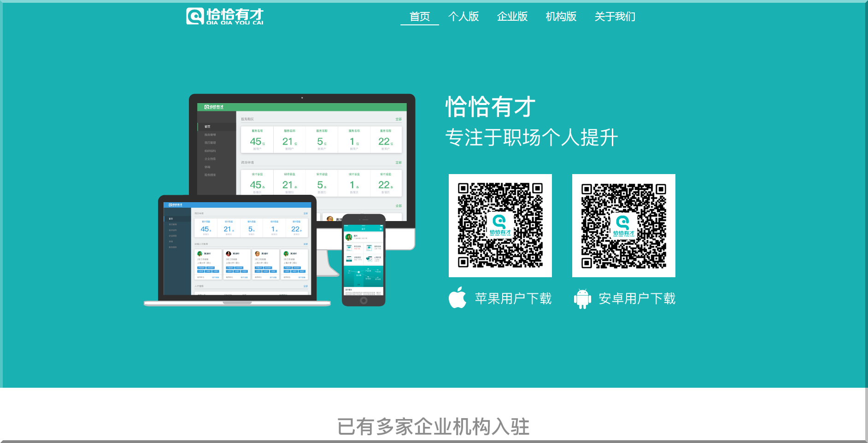Click the laptop dashboard mockup image
Viewport: 868px width, 443px height.
pyautogui.click(x=237, y=250)
